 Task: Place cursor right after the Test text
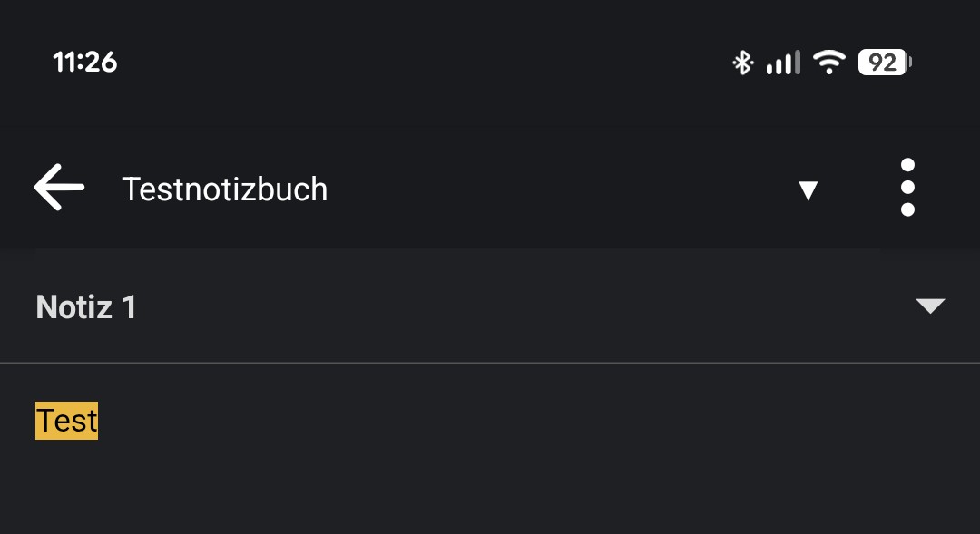(100, 421)
